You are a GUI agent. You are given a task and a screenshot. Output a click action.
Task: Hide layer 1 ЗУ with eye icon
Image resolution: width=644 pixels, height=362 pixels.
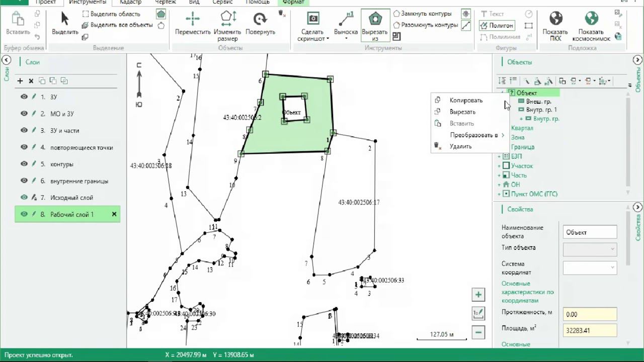[x=24, y=97]
